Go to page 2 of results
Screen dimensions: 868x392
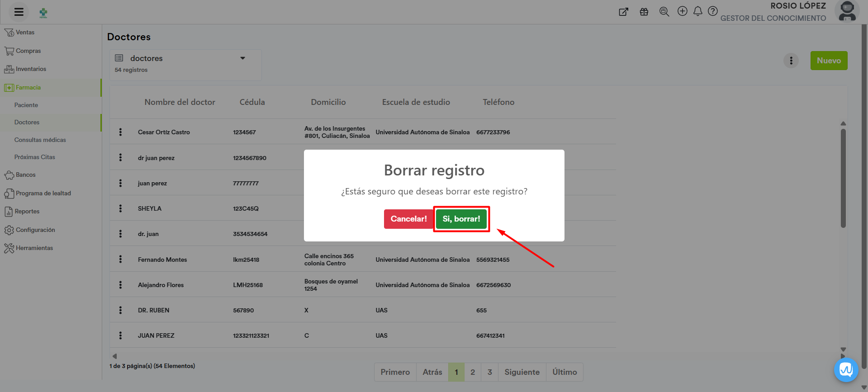(472, 372)
